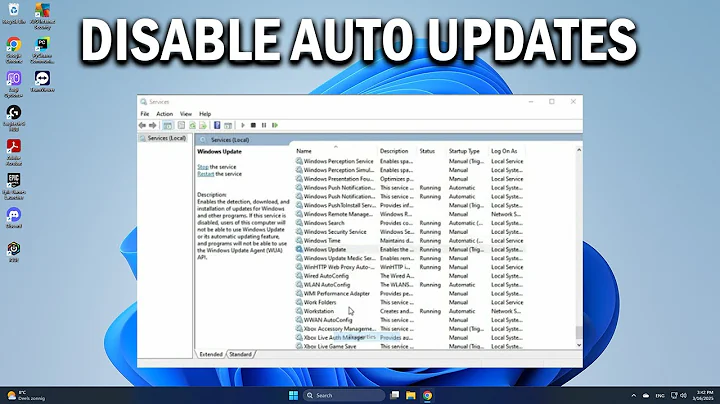This screenshot has height=404, width=720.
Task: Open the Adobe Acrobat desktop shortcut
Action: [14, 152]
